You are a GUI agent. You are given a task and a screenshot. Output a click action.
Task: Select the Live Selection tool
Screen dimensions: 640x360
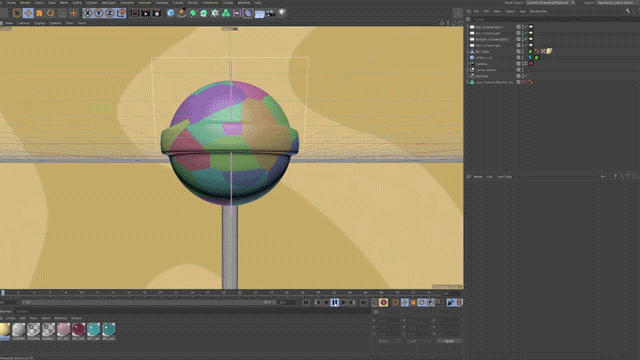[17, 13]
